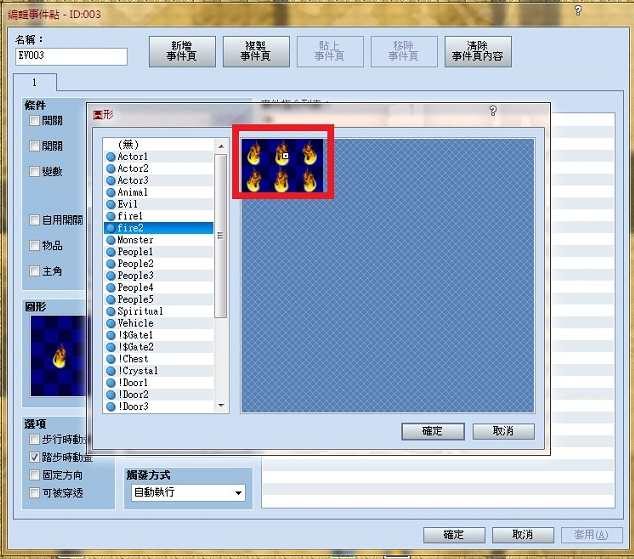Open help in the graphic dialog
Image resolution: width=634 pixels, height=559 pixels.
(493, 111)
